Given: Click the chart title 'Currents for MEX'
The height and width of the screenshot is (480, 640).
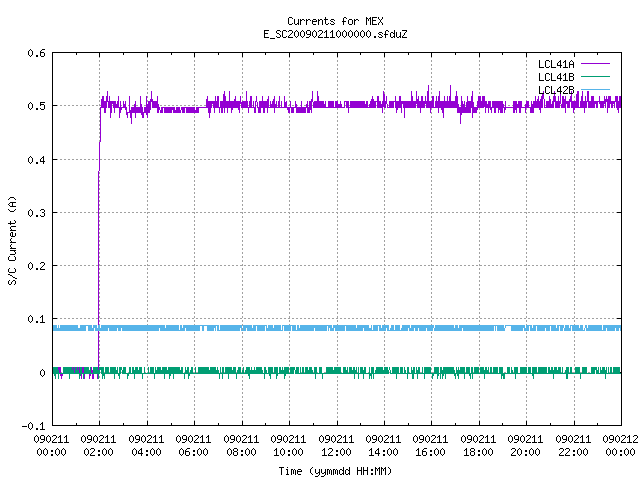Looking at the screenshot, I should (335, 21).
